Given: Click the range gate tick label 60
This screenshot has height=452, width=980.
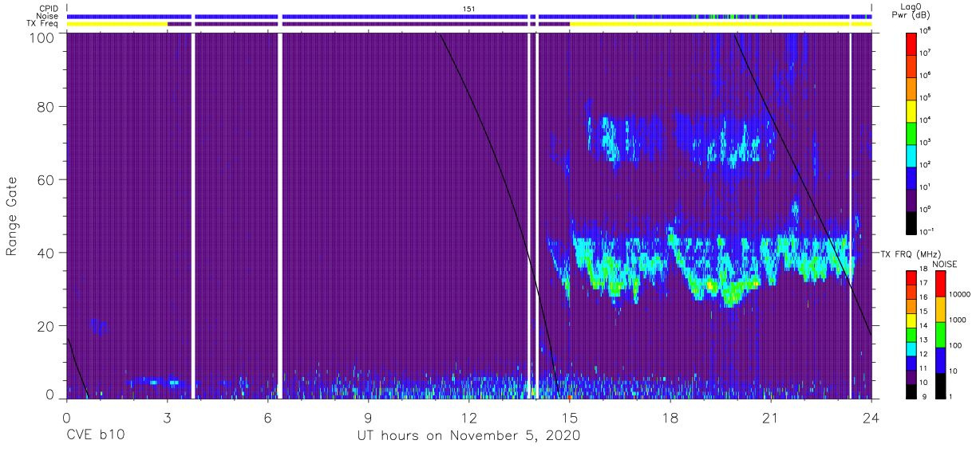Looking at the screenshot, I should [45, 179].
